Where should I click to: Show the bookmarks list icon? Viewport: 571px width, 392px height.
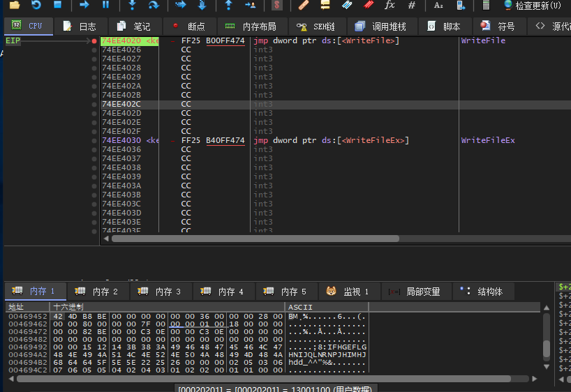tap(369, 5)
